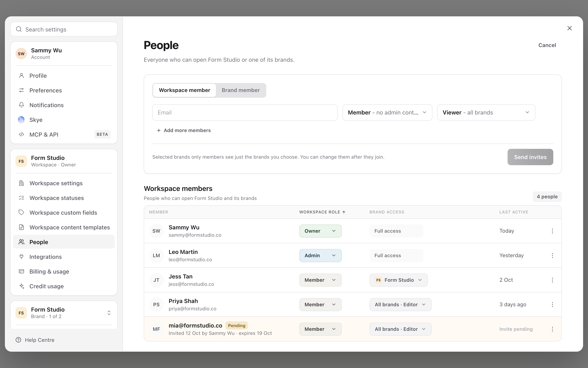Screen dimensions: 588x368
Task: Select the Workspace member toggle option
Action: pos(184,90)
